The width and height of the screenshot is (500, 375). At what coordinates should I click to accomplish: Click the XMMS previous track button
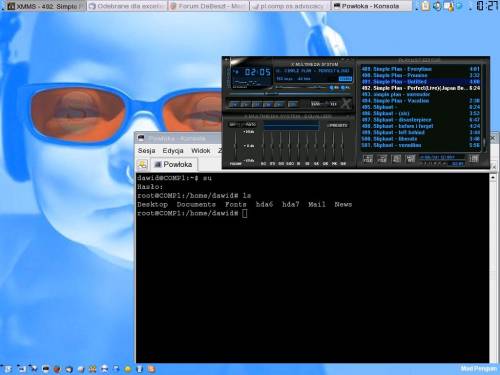point(235,104)
